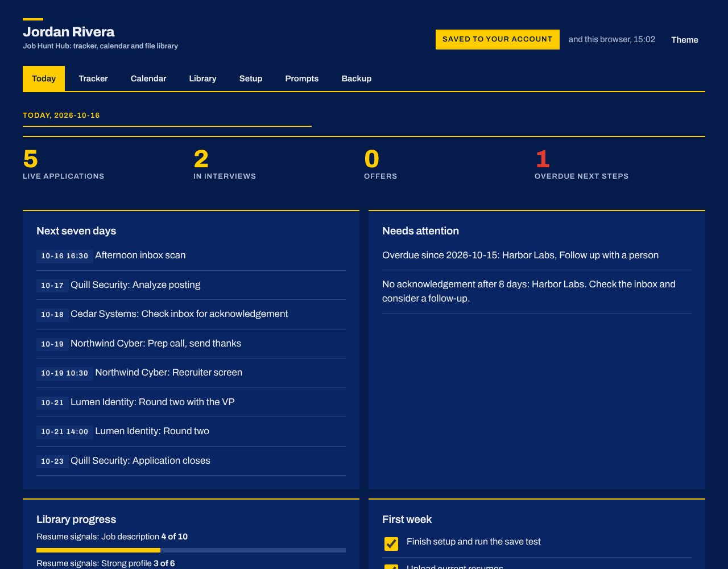The height and width of the screenshot is (569, 728).
Task: Select Quill Security: Application closes
Action: coord(191,461)
